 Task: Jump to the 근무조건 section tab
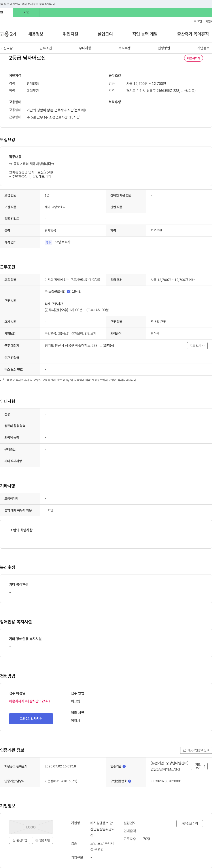coord(46,48)
